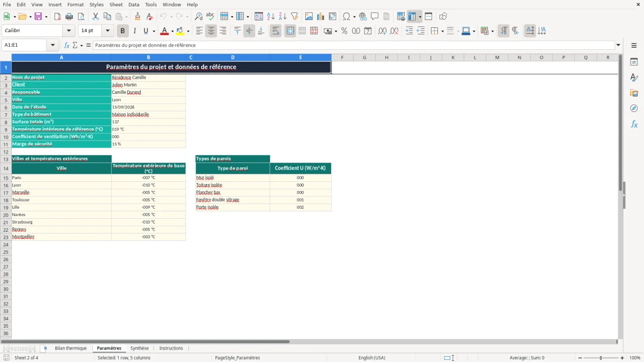Toggle Underline formatting
Viewport: 644px width, 362px height.
146,31
